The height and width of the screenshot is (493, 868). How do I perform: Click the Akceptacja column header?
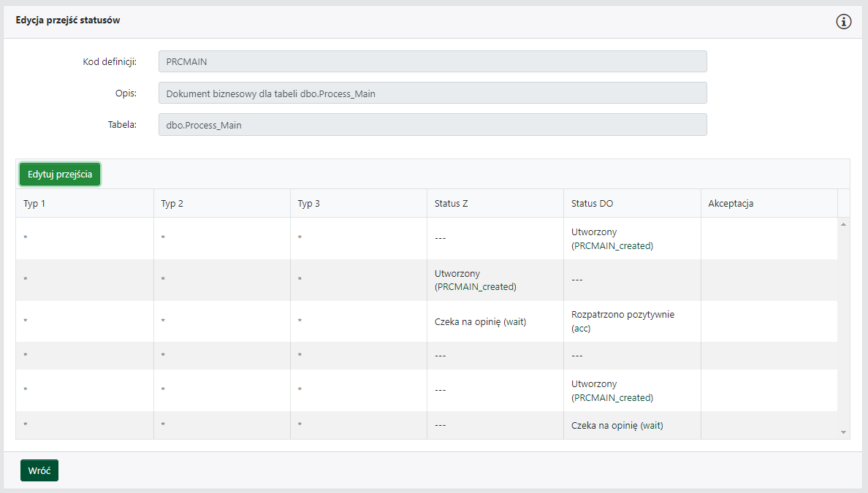pos(731,204)
